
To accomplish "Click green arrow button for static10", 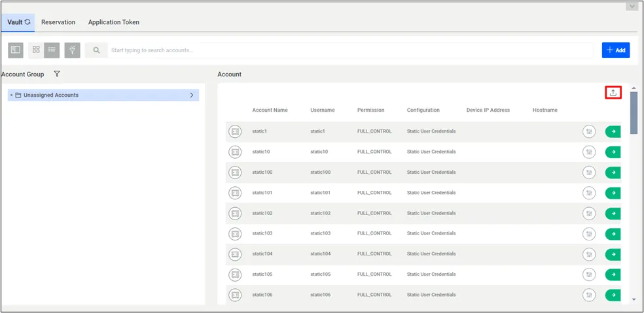I will (x=613, y=152).
